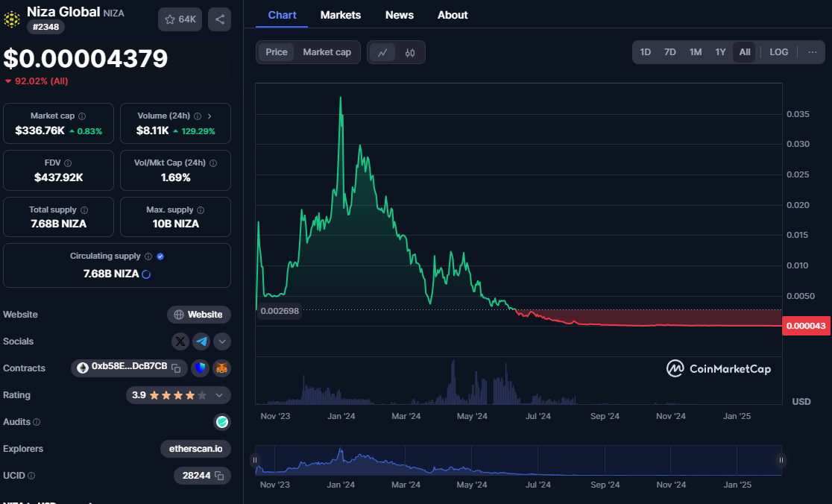
Task: Open the About tab
Action: 453,15
